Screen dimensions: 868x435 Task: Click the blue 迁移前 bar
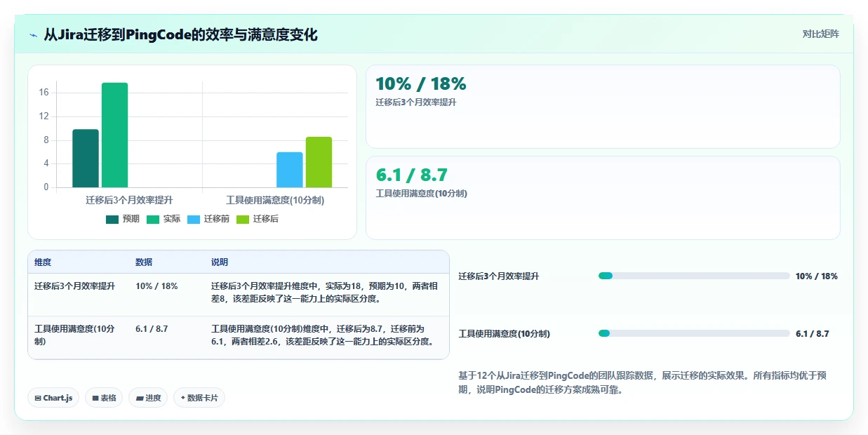pyautogui.click(x=290, y=170)
